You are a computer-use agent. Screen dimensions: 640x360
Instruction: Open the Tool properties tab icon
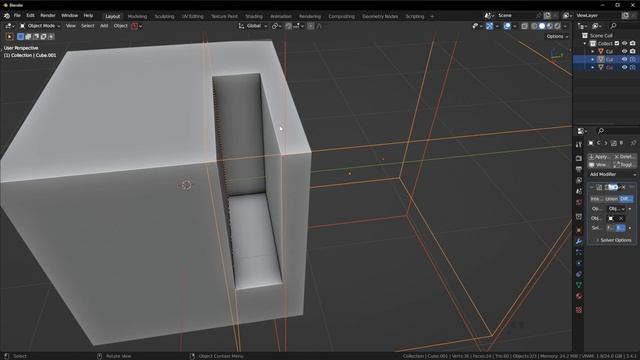(x=579, y=145)
